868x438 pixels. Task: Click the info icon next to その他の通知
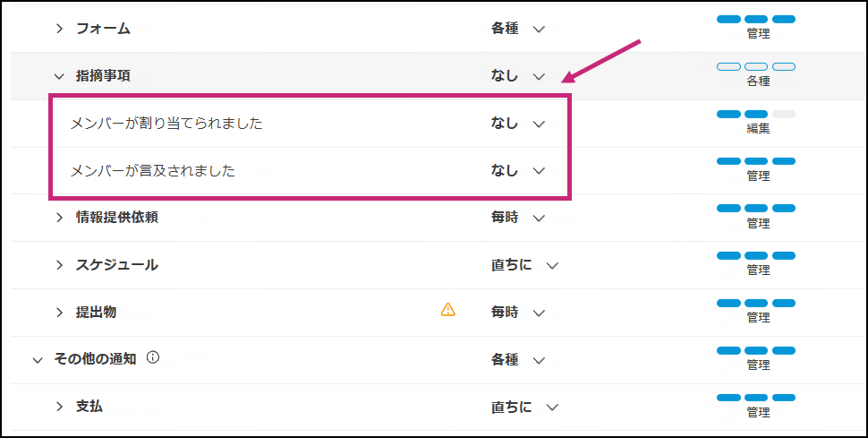click(153, 358)
